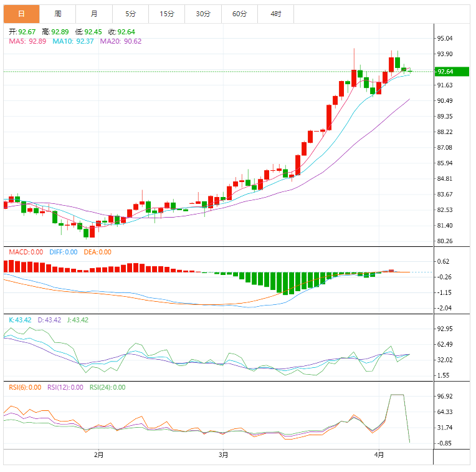Open the 5分 interval chart

[x=130, y=14]
